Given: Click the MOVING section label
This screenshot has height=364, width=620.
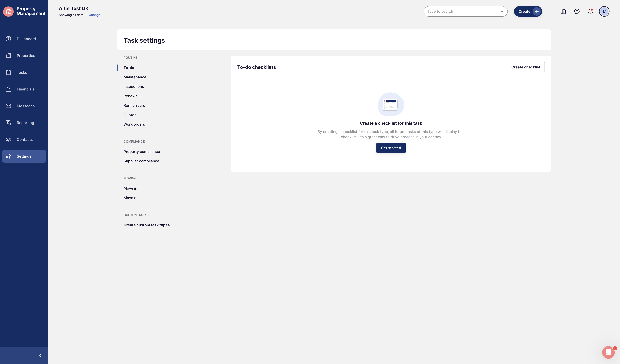Looking at the screenshot, I should coord(130,178).
